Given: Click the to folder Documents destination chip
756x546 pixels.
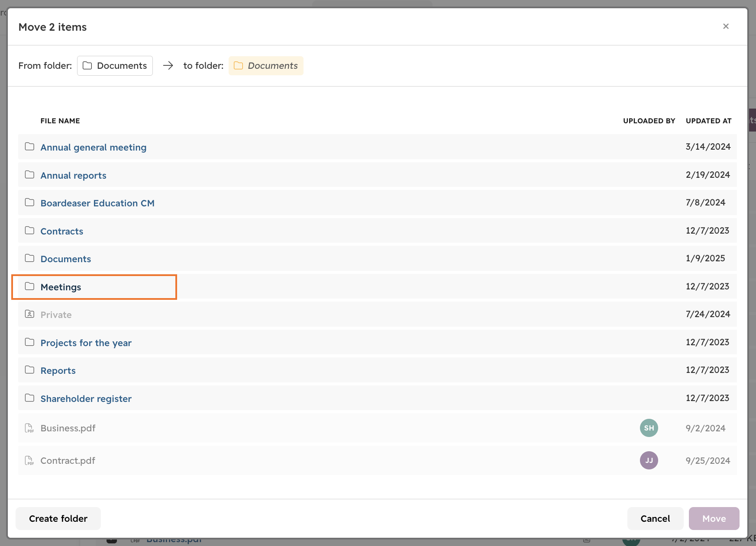Looking at the screenshot, I should [x=266, y=66].
